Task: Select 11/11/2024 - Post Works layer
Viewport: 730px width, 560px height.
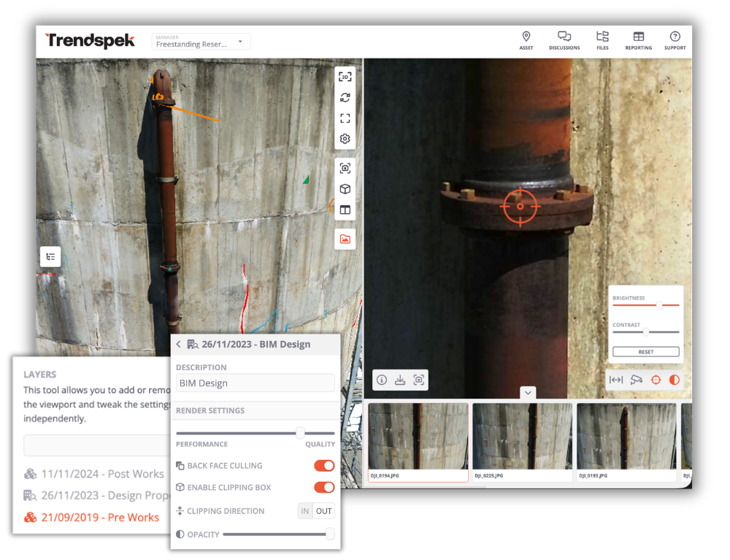Action: [x=94, y=474]
